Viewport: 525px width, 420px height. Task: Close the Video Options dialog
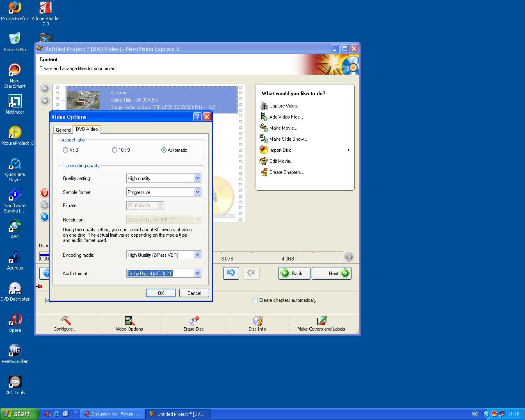click(207, 117)
